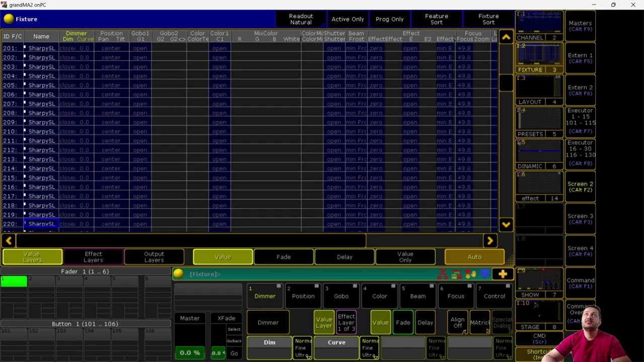Switch to the Color preset type tab
This screenshot has height=362, width=644.
coord(379,296)
